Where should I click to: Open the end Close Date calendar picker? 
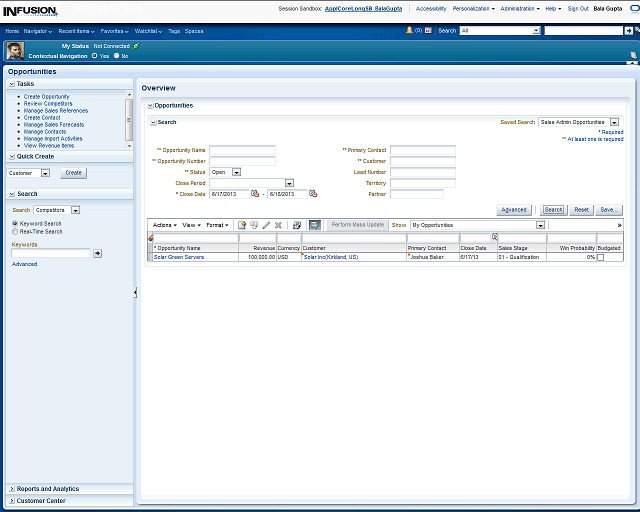313,194
